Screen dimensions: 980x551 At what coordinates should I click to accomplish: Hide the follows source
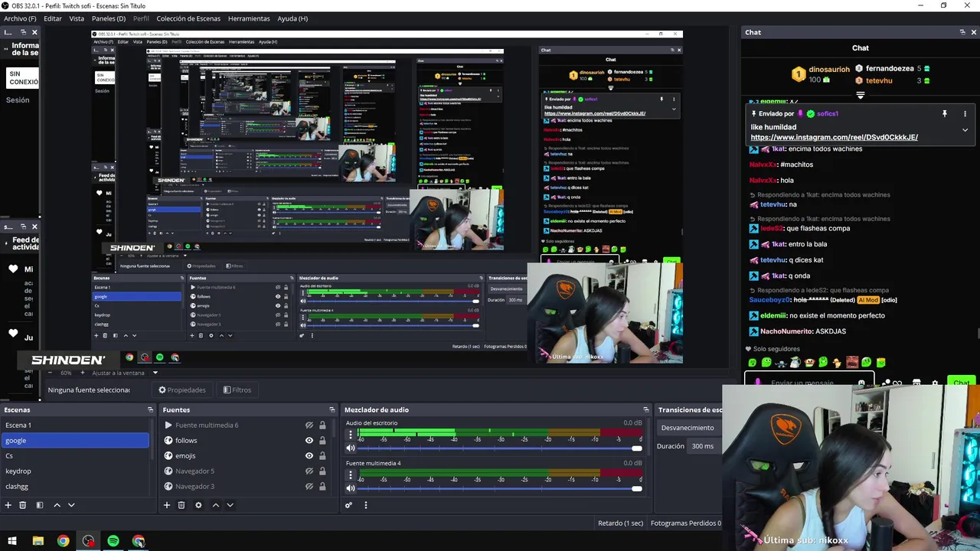click(309, 441)
